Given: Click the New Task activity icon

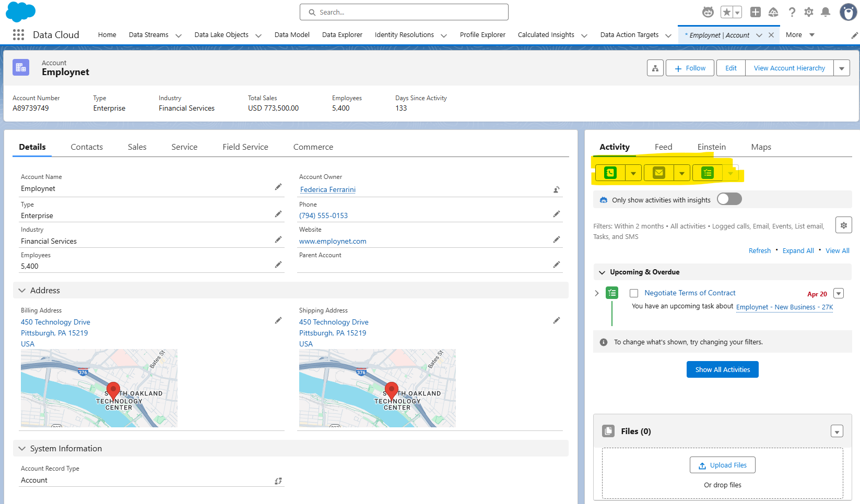Looking at the screenshot, I should click(x=707, y=173).
